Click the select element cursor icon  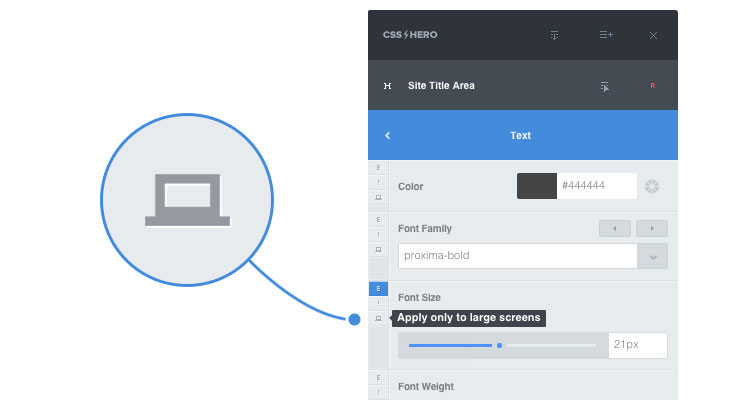point(605,87)
